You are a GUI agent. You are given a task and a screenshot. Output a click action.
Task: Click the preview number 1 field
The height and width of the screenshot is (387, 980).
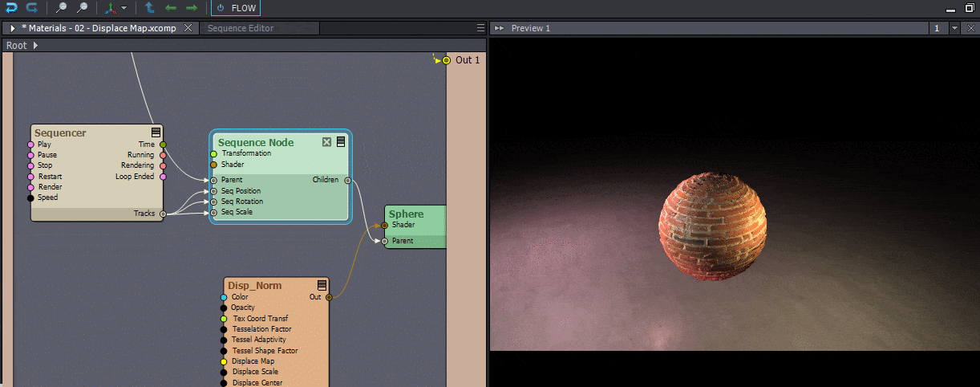tap(937, 28)
